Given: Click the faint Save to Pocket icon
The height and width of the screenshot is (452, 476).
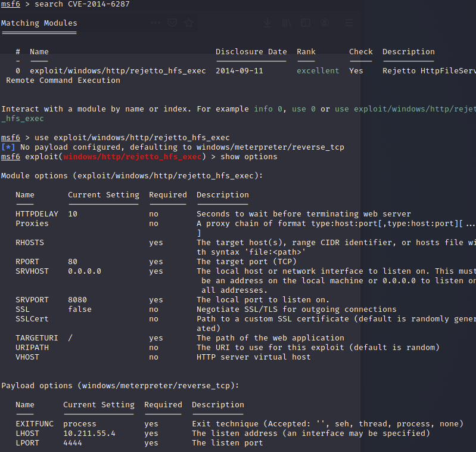Looking at the screenshot, I should [x=172, y=23].
